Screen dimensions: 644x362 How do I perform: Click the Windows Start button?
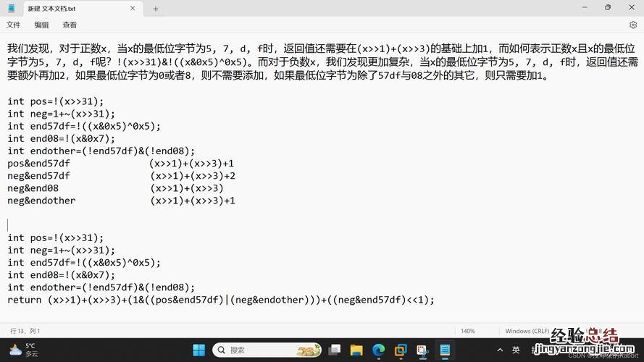(x=198, y=350)
